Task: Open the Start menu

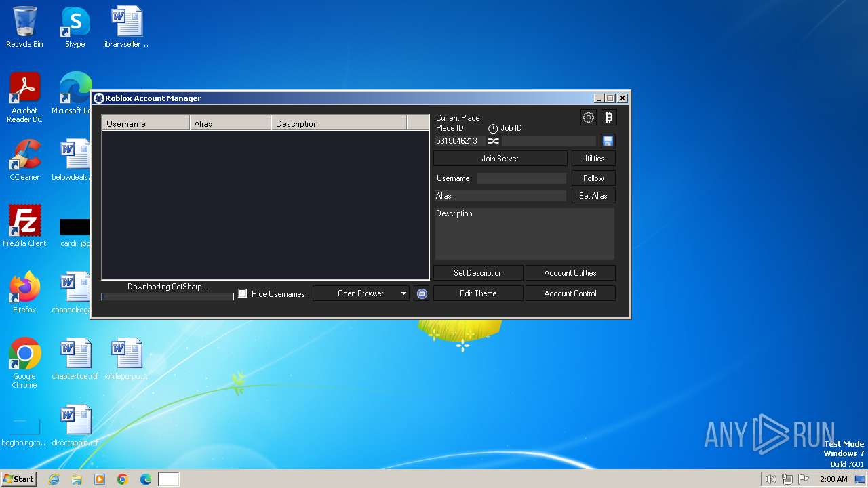Action: (x=19, y=479)
